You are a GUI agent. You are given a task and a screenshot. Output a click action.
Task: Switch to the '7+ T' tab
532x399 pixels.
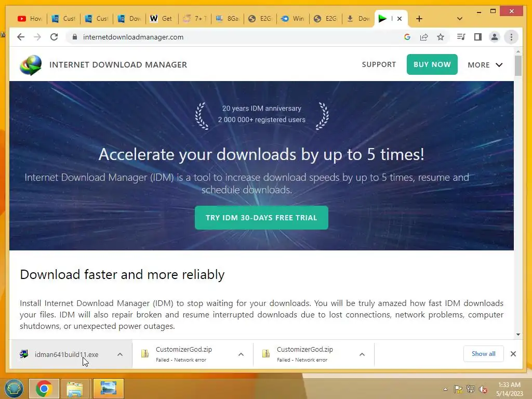(x=194, y=19)
